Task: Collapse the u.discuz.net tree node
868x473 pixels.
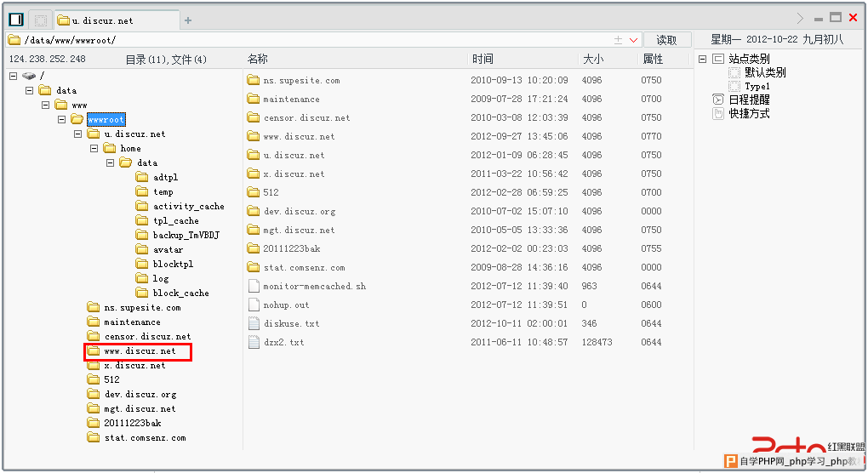Action: point(77,134)
